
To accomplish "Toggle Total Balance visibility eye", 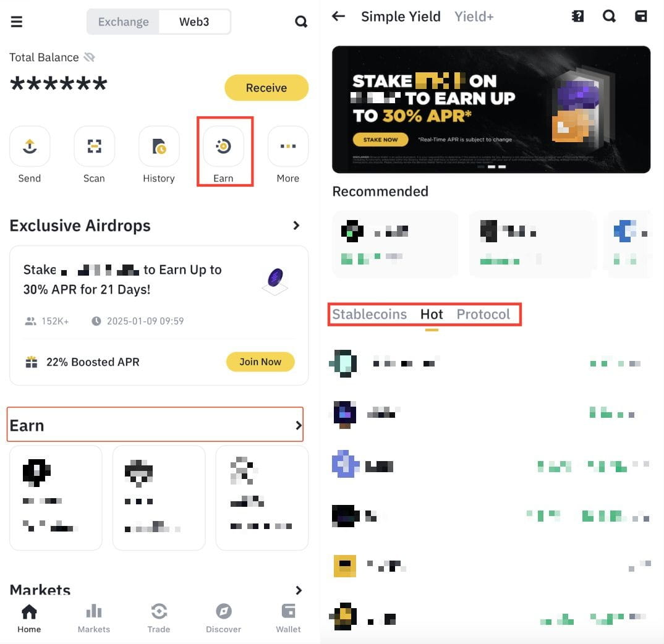I will 89,57.
